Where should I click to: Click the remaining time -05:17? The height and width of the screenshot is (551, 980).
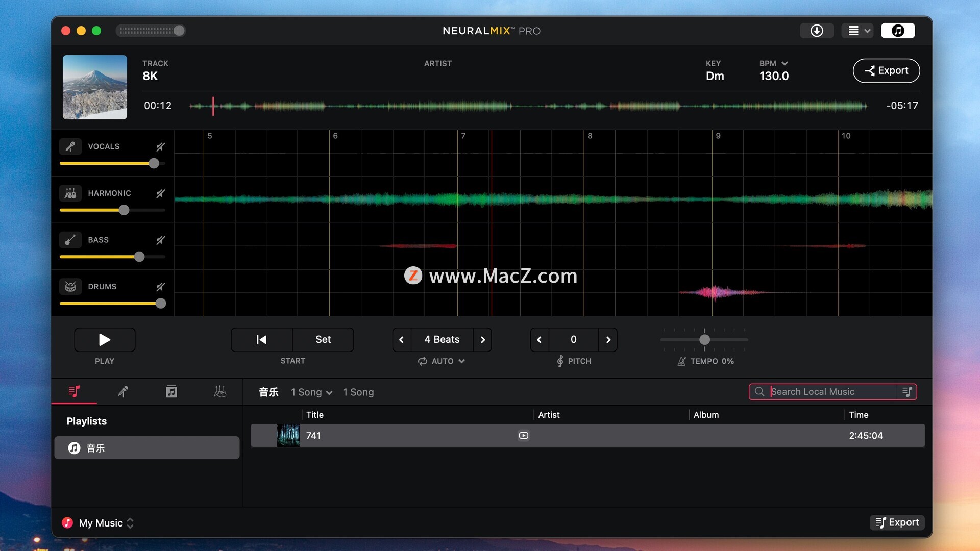(902, 106)
